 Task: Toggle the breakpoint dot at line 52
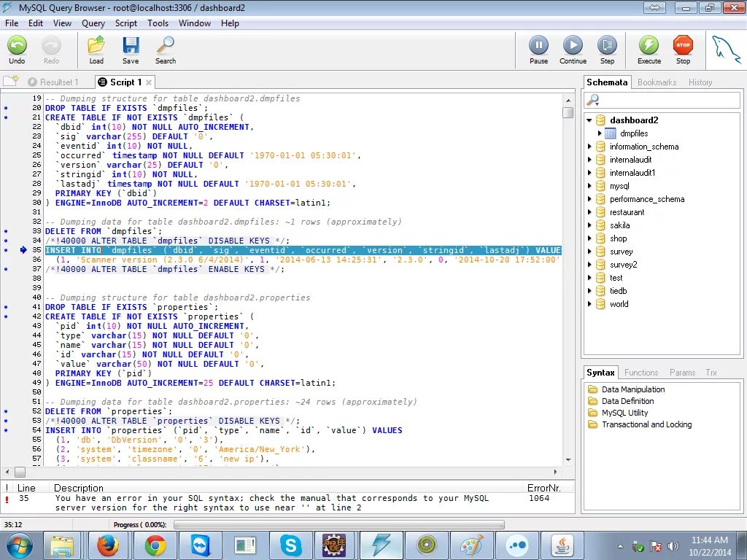(6, 411)
